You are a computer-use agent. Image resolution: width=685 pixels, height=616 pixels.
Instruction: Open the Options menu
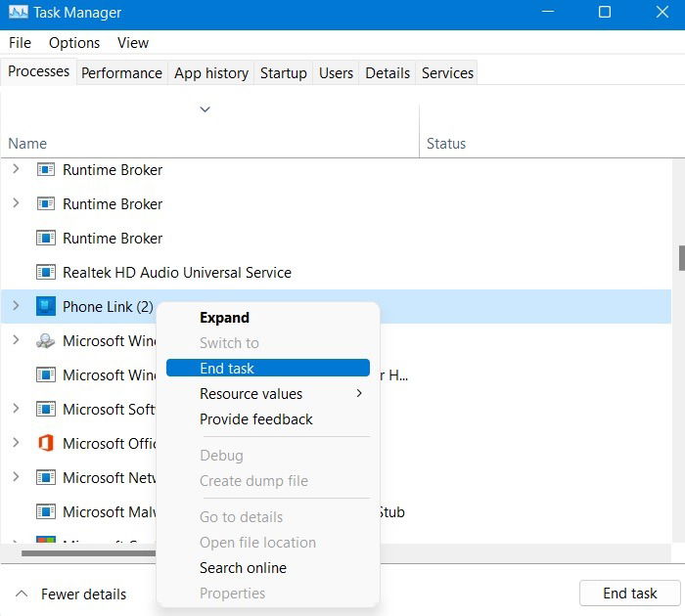(74, 43)
